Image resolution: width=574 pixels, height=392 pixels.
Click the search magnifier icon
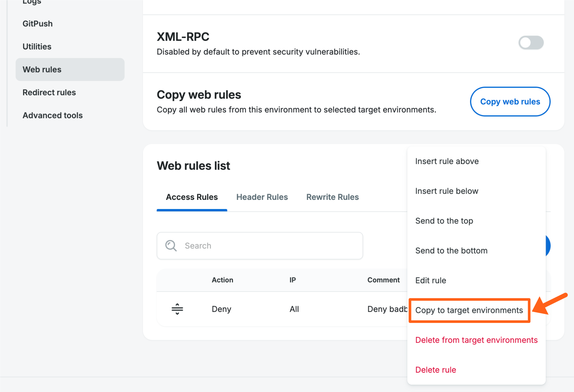(x=171, y=246)
